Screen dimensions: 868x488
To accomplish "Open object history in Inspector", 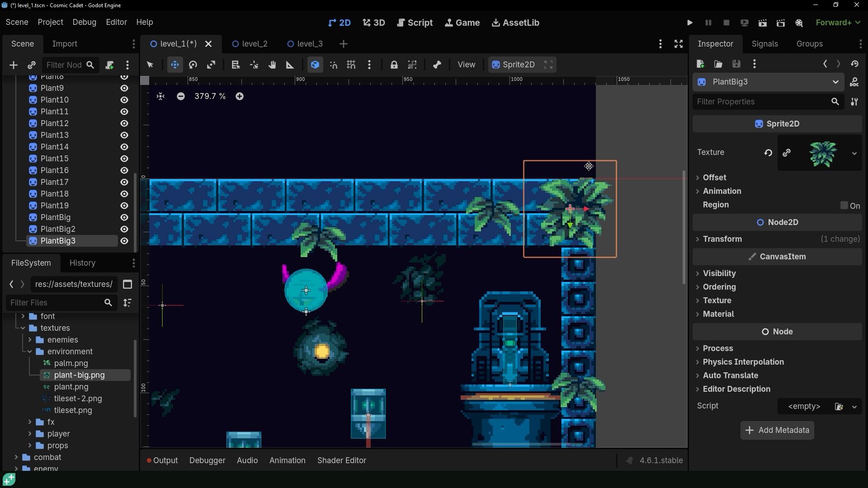I will tap(854, 64).
